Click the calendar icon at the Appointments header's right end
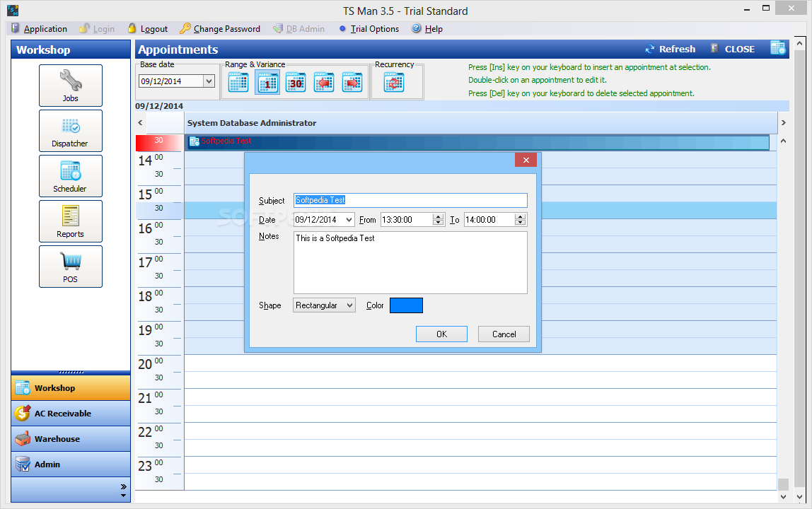812x509 pixels. tap(778, 48)
